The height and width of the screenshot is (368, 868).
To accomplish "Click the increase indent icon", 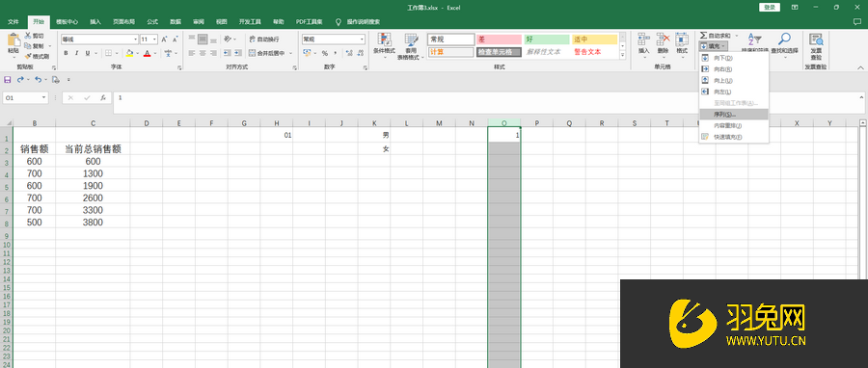I will coord(237,54).
